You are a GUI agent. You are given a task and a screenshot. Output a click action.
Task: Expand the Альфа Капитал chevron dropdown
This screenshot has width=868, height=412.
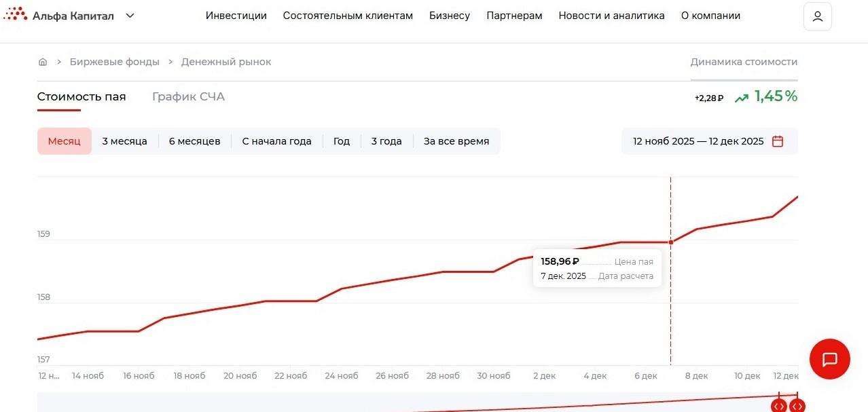130,16
